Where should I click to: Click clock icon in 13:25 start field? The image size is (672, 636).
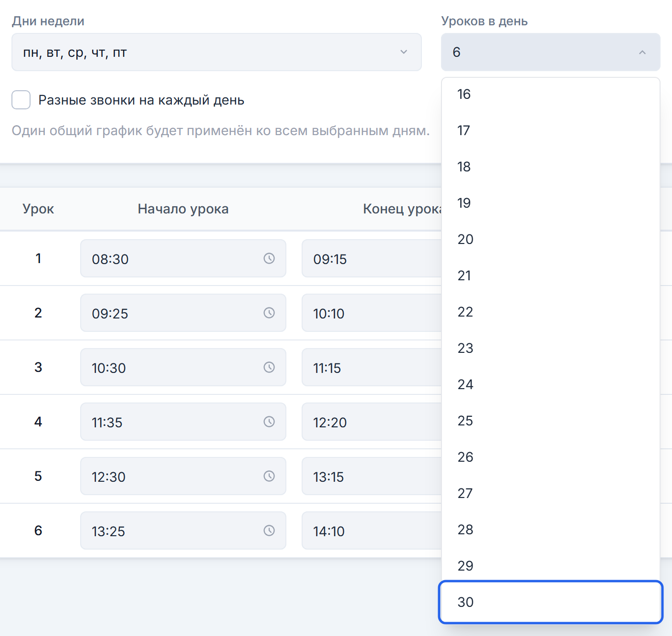269,530
